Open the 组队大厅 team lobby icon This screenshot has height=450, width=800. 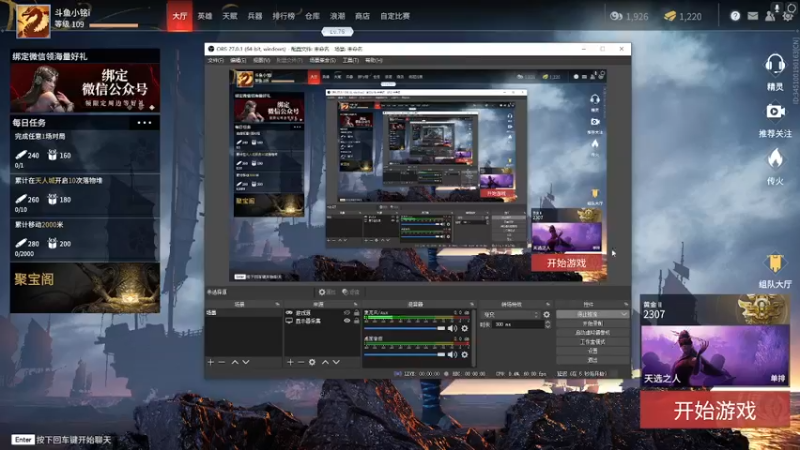coord(775,263)
